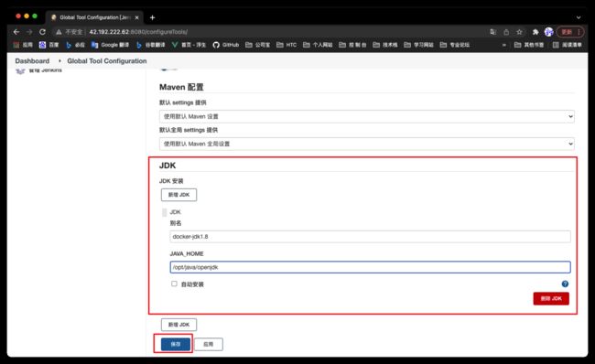This screenshot has width=595, height=364.
Task: Open the 首页 - 浮生 bookmark
Action: pos(189,45)
